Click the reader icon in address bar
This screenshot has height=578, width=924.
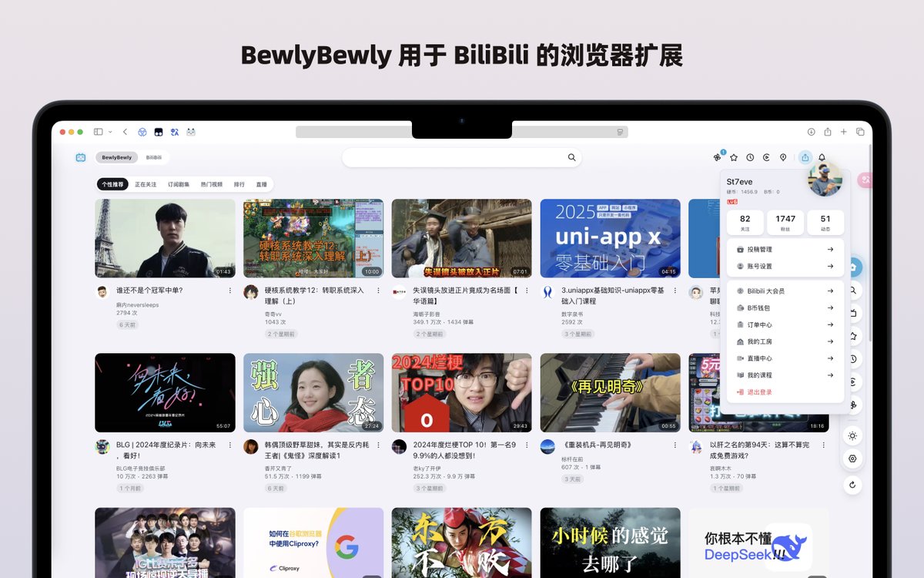pos(621,132)
